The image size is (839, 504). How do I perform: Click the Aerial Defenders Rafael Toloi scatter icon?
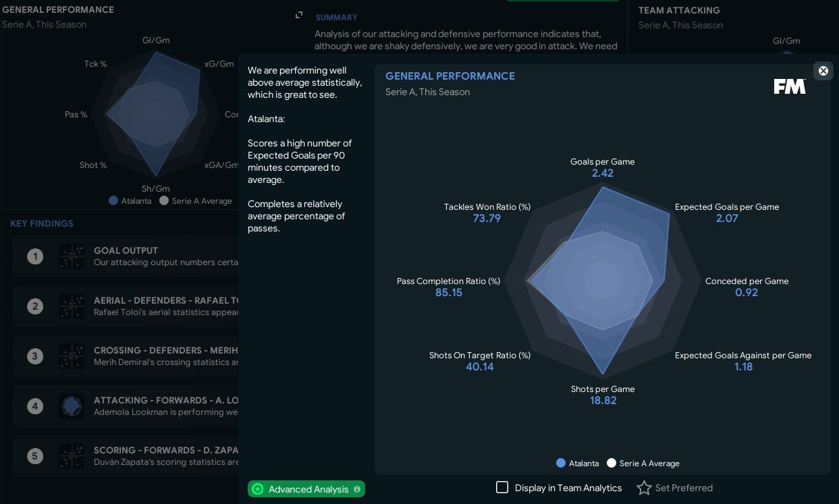[x=72, y=306]
